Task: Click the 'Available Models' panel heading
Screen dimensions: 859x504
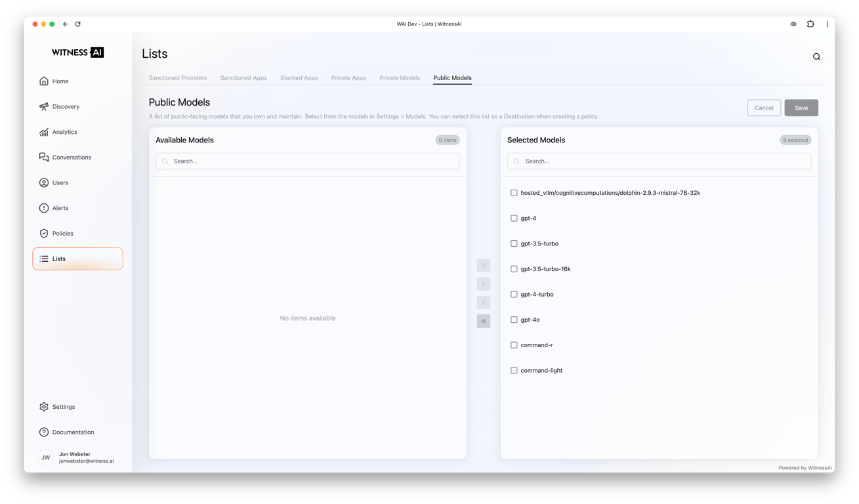Action: pos(184,140)
